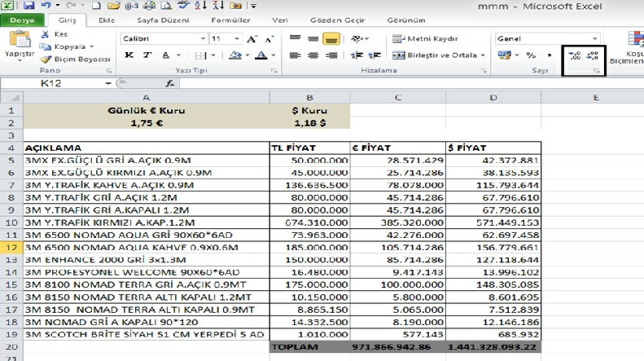The image size is (644, 361).
Task: Save the workbook from quick access toolbar
Action: coord(28,6)
